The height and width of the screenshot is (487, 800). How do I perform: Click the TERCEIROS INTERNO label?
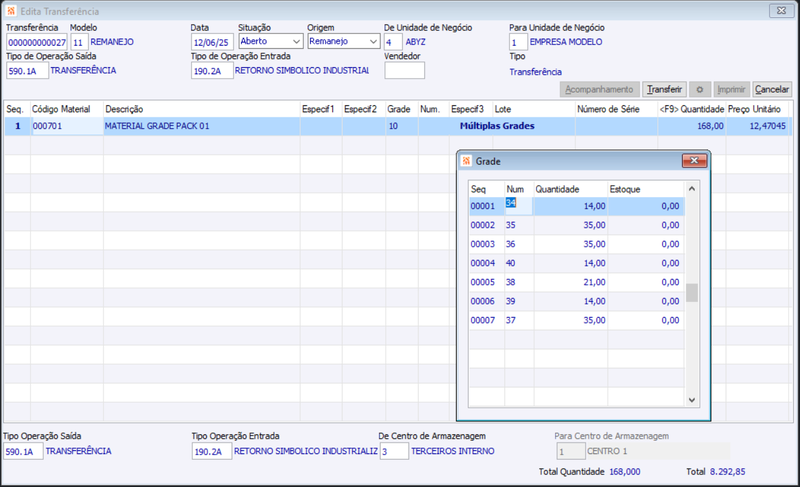coord(453,451)
